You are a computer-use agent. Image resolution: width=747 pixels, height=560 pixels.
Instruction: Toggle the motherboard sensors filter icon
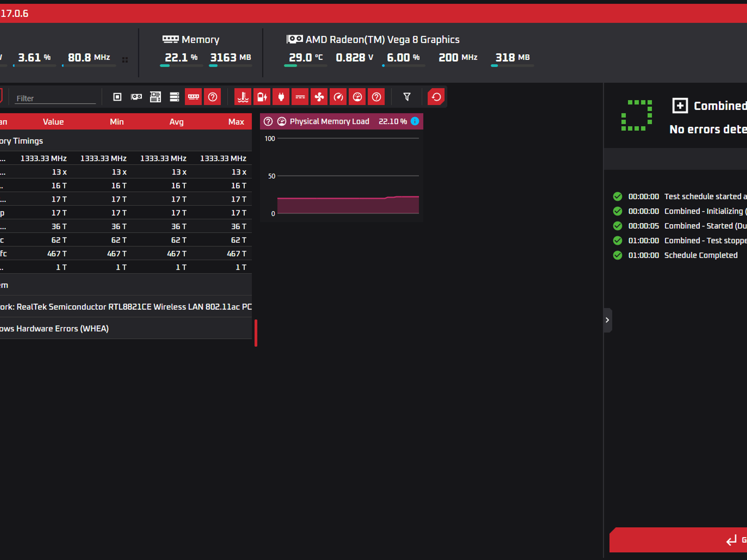point(155,97)
